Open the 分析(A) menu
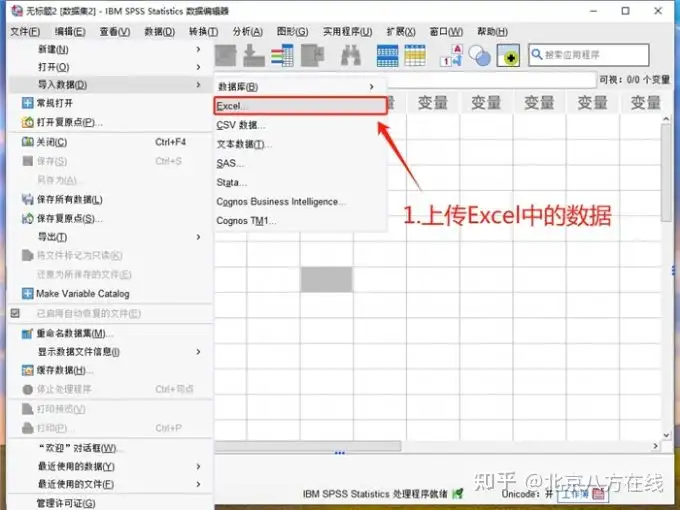 (248, 32)
